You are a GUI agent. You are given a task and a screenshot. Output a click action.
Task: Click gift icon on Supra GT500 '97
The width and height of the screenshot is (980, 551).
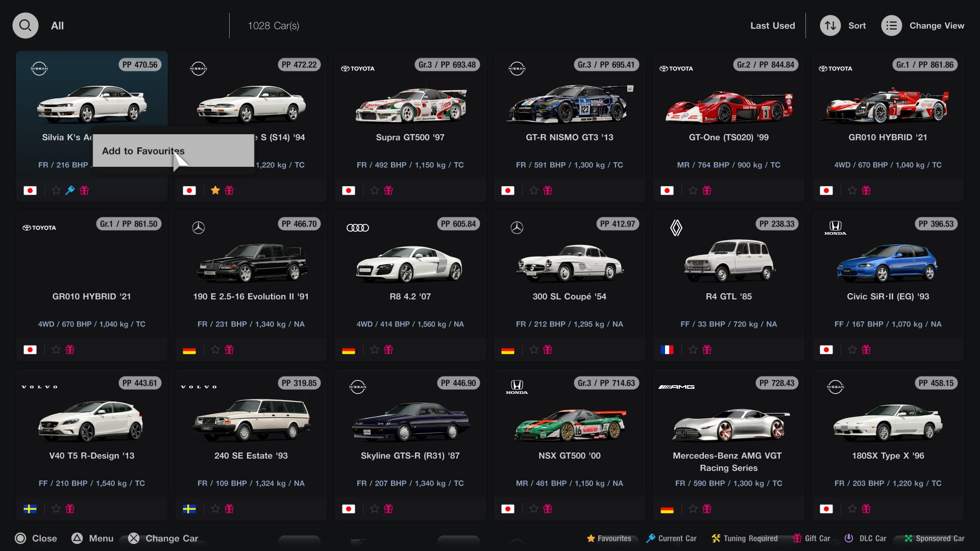(388, 190)
